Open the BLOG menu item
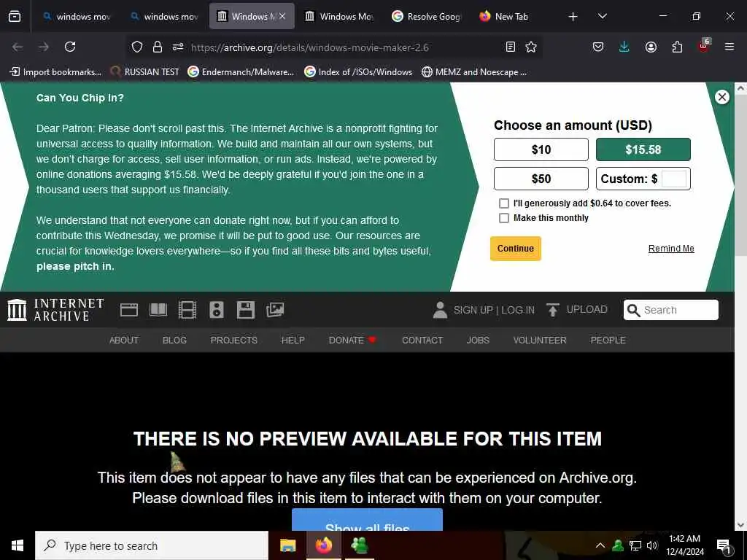 click(174, 340)
